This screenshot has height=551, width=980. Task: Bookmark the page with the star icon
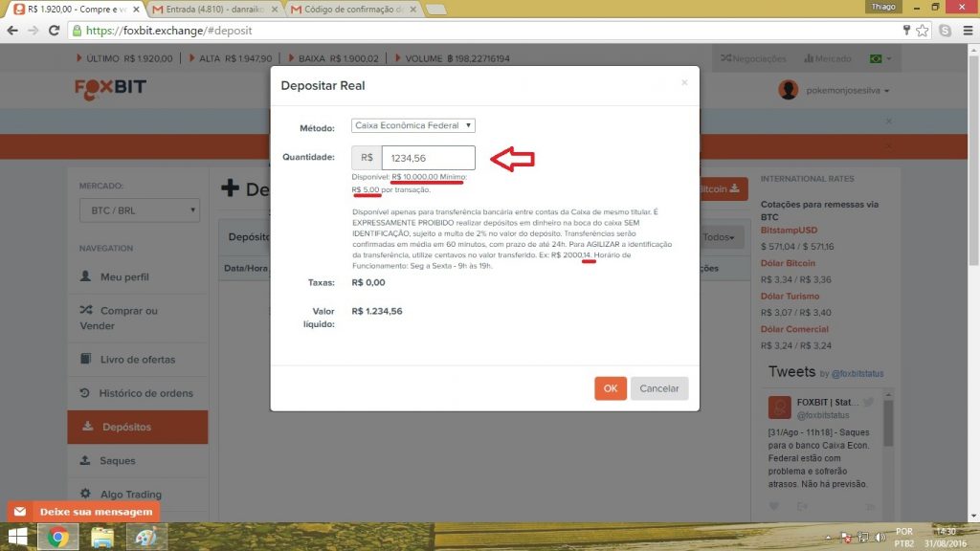tap(923, 31)
